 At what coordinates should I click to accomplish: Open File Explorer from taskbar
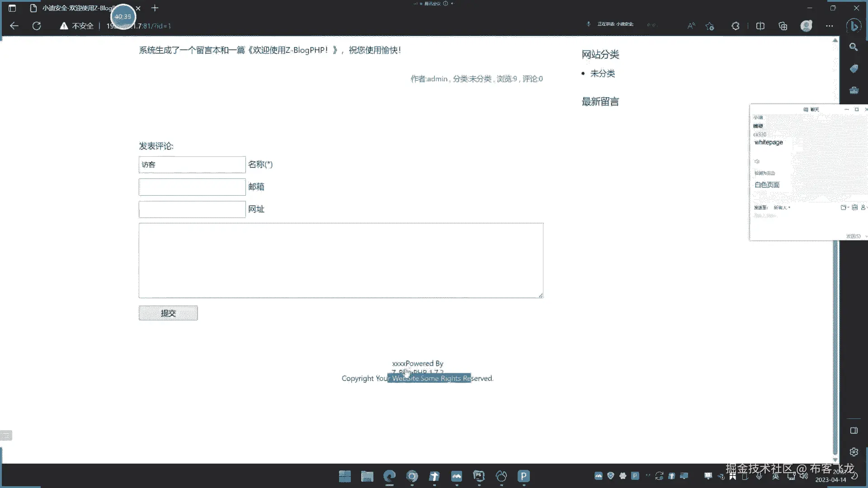(367, 476)
